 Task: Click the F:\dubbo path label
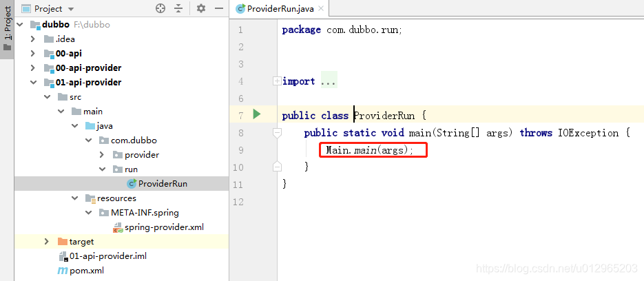(x=92, y=25)
